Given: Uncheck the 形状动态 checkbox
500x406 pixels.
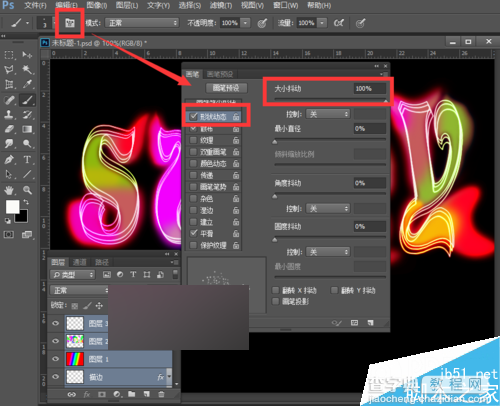Looking at the screenshot, I should [x=194, y=117].
